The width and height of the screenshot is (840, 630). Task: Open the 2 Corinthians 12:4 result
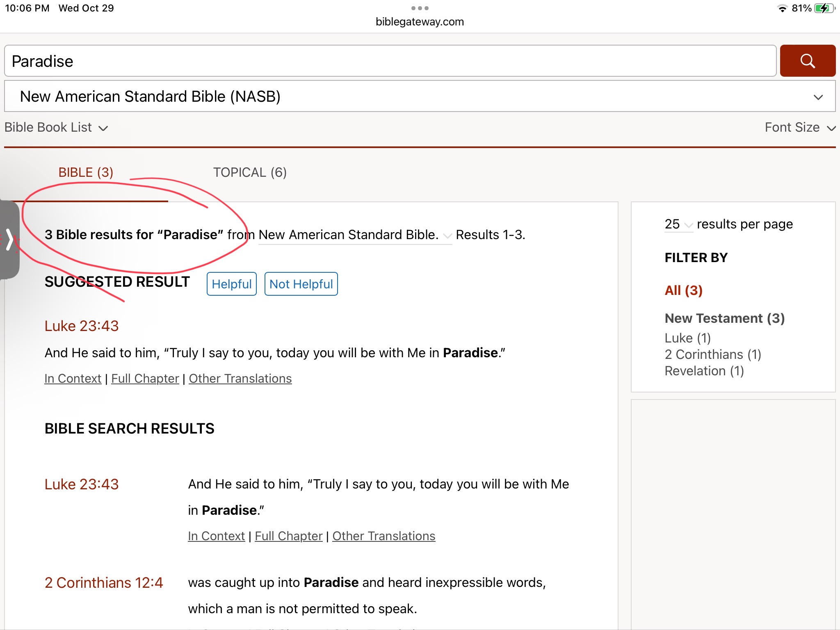coord(104,583)
